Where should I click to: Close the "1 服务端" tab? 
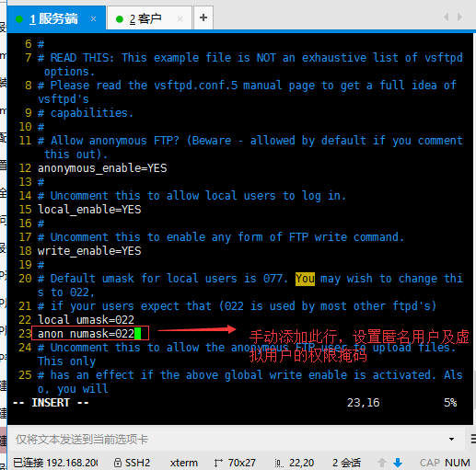point(93,19)
